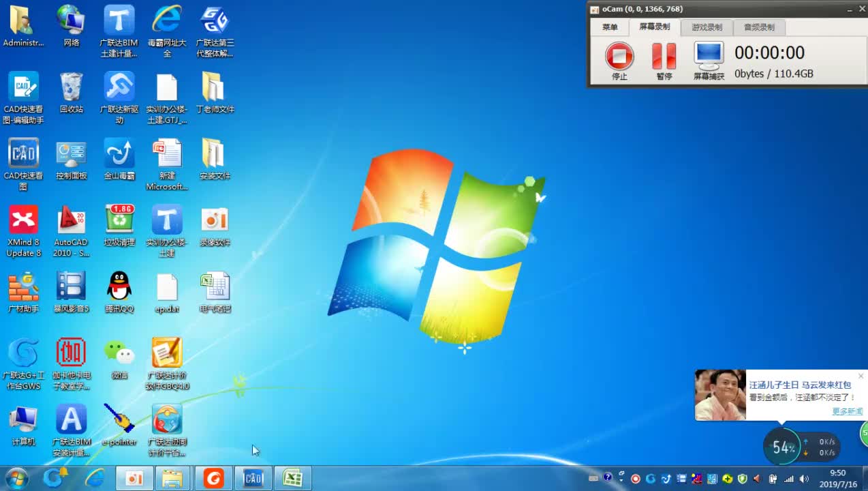Image resolution: width=868 pixels, height=491 pixels.
Task: Open the Administrator folder icon
Action: (x=23, y=26)
